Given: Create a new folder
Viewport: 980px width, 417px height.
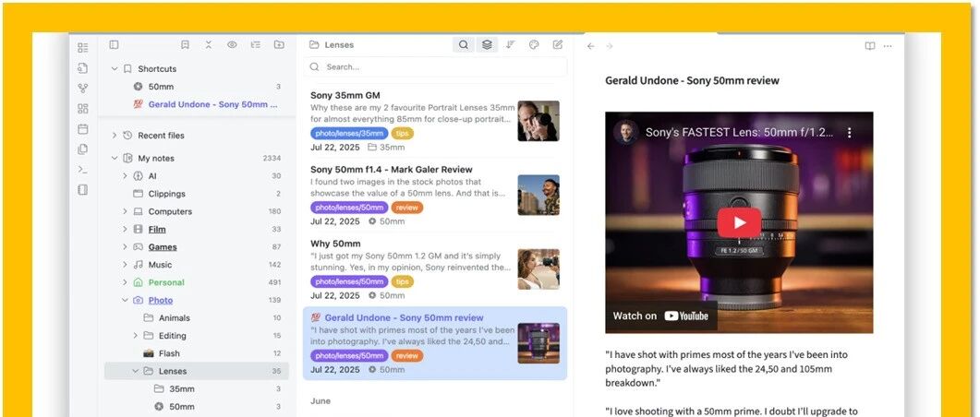Looking at the screenshot, I should point(279,44).
